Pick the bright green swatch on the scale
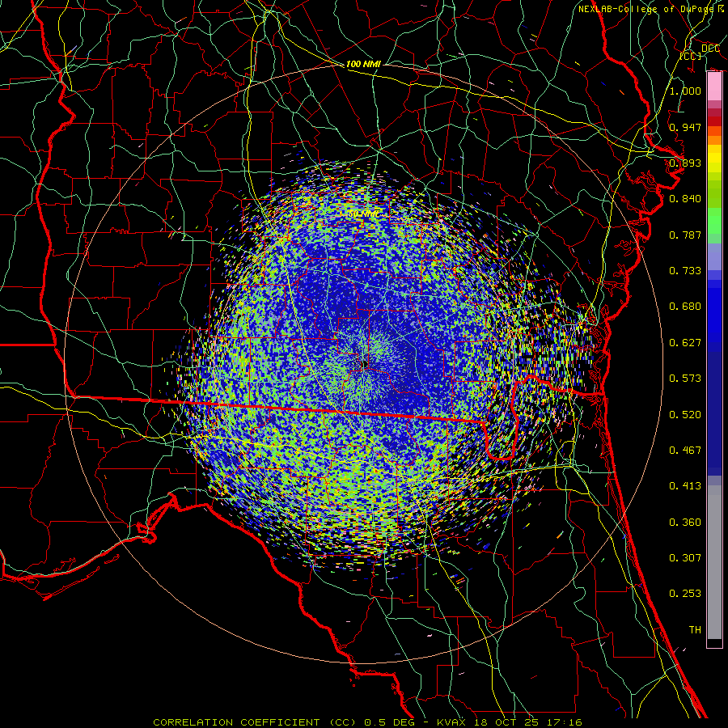Image resolution: width=728 pixels, height=728 pixels. coord(714,221)
